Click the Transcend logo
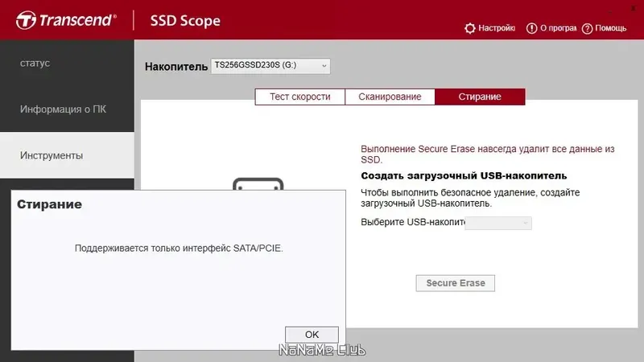 [x=66, y=20]
